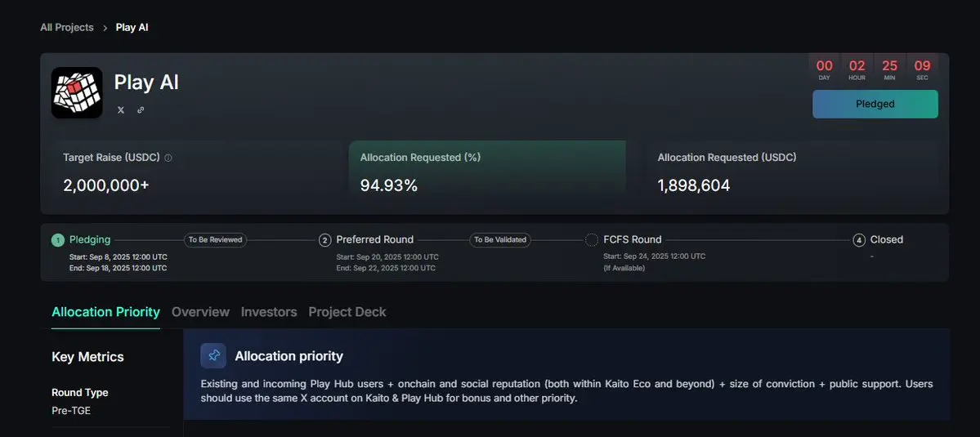Click the countdown HOUR value 02
This screenshot has height=437, width=980.
pyautogui.click(x=857, y=65)
